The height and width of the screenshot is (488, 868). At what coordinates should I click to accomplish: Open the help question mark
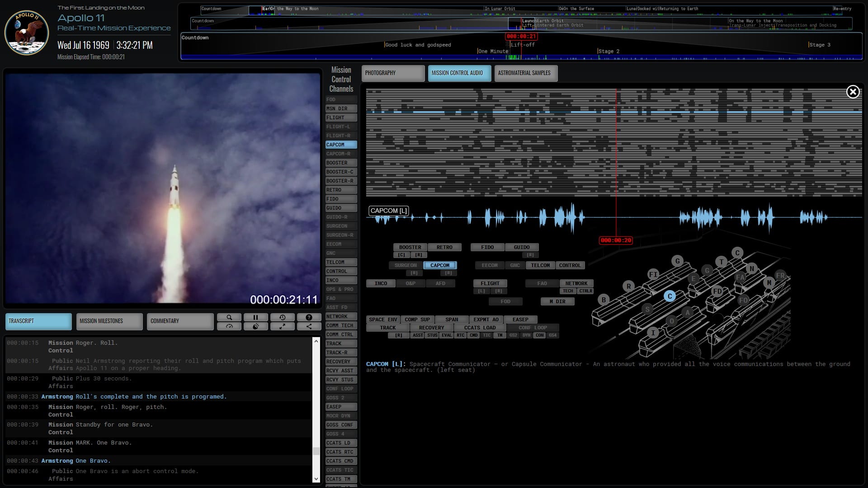pyautogui.click(x=309, y=318)
